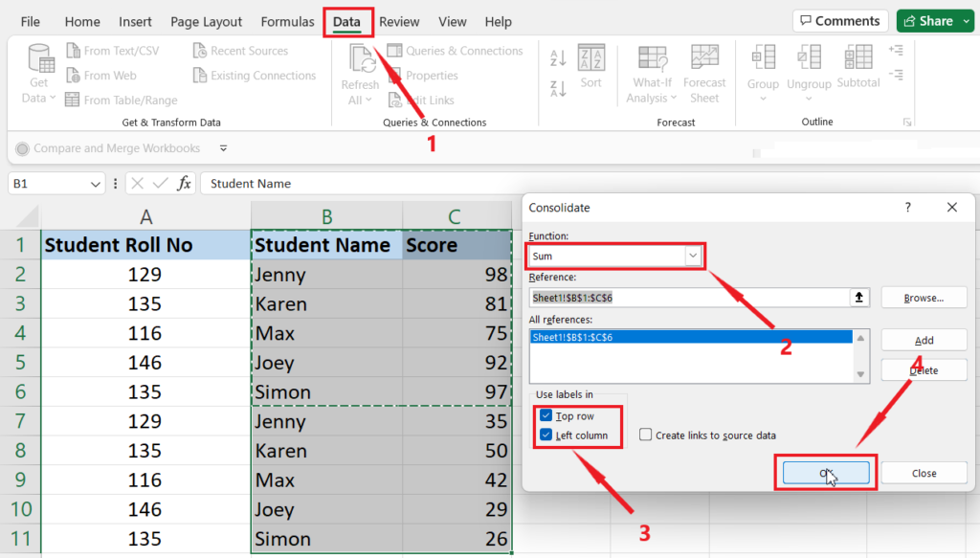Screen dimensions: 980x558
Task: Expand the Name Box dropdown arrow
Action: 96,184
